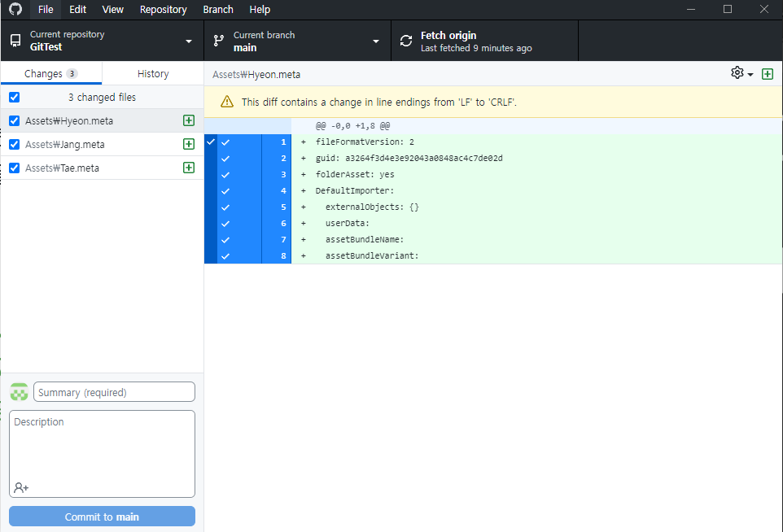This screenshot has width=783, height=532.
Task: Click the '3 changed files' label
Action: pos(102,98)
